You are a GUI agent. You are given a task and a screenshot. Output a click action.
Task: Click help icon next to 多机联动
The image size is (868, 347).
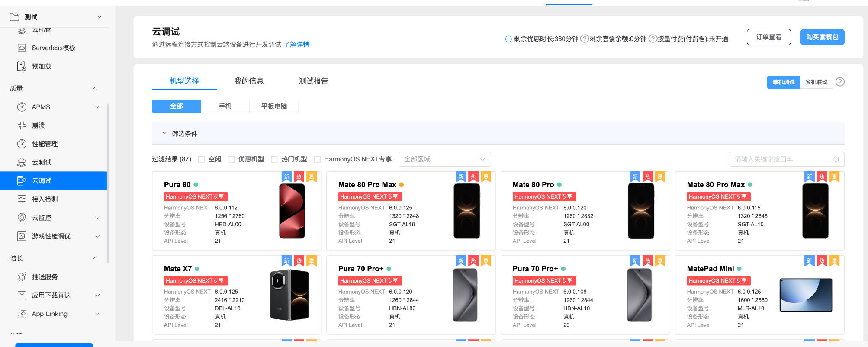click(840, 82)
